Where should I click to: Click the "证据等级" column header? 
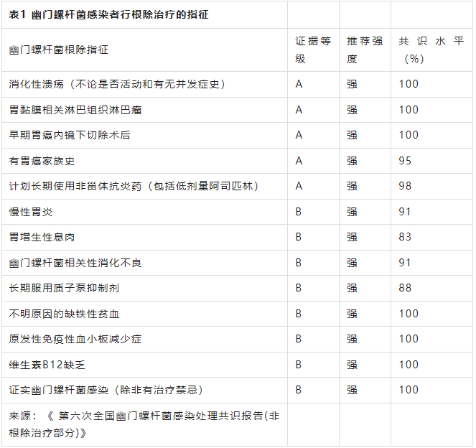pyautogui.click(x=312, y=50)
